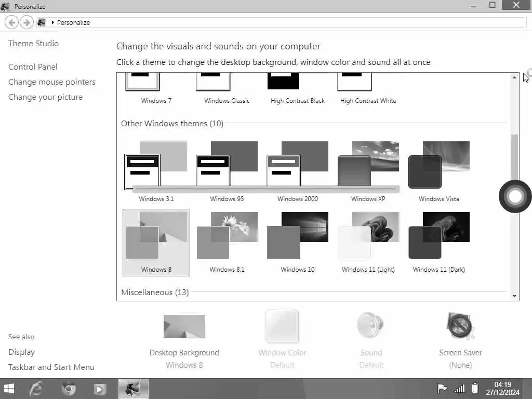Click the Personalize title bar icon

pos(5,6)
